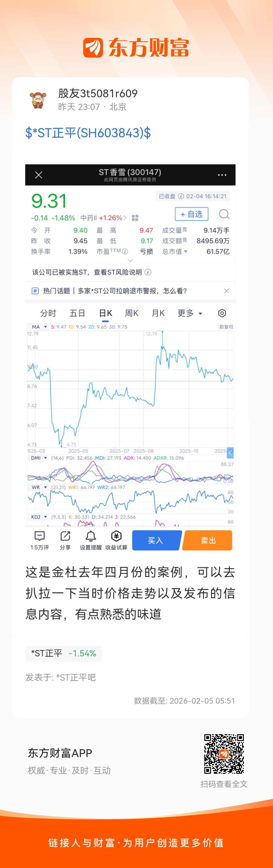Open the DMI indicator dropdown
The image size is (273, 868).
(46, 458)
